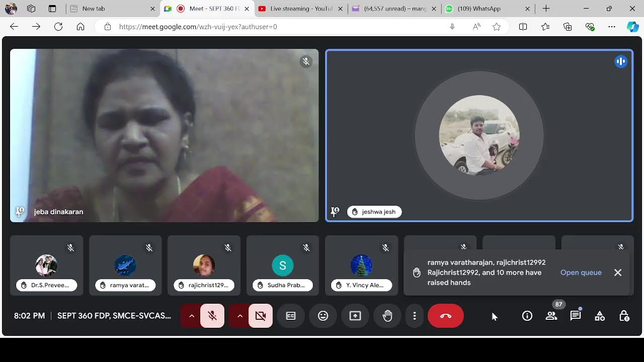The image size is (644, 362).
Task: Expand video settings arrow beside the camera
Action: click(x=239, y=316)
